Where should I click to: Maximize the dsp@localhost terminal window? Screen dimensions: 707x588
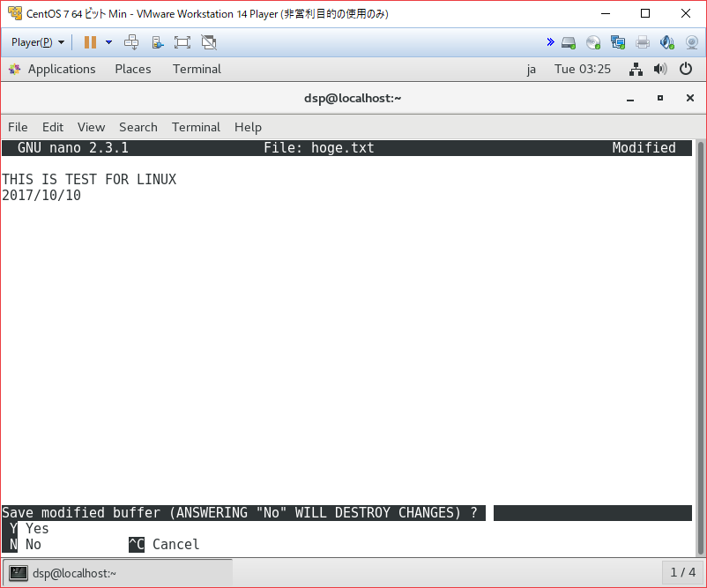(660, 98)
